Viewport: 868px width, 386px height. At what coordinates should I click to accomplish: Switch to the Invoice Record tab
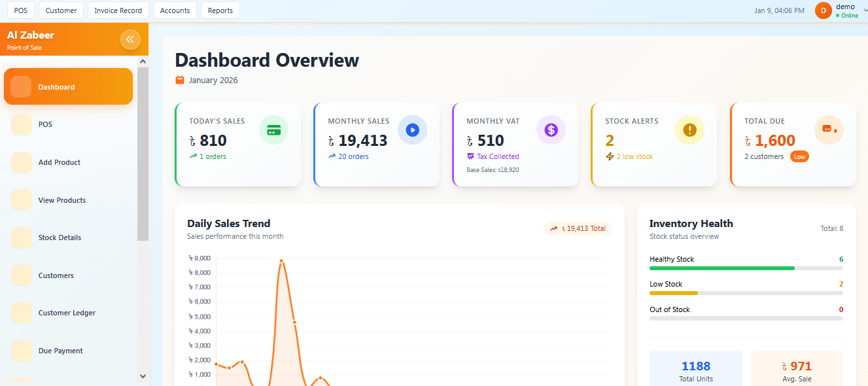coord(118,10)
